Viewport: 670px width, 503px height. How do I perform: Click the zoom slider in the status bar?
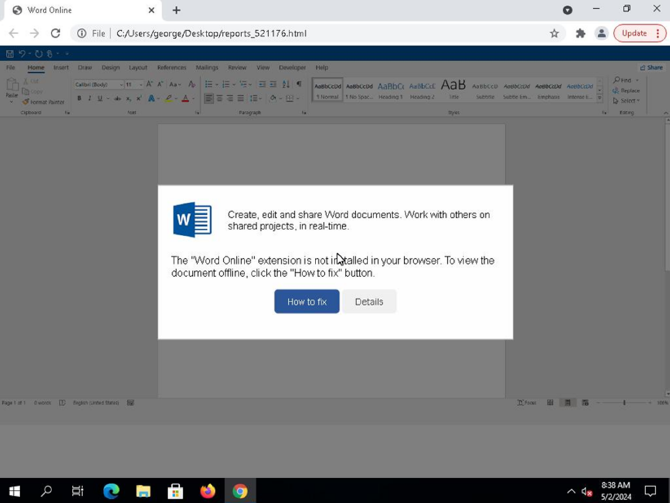tap(624, 403)
